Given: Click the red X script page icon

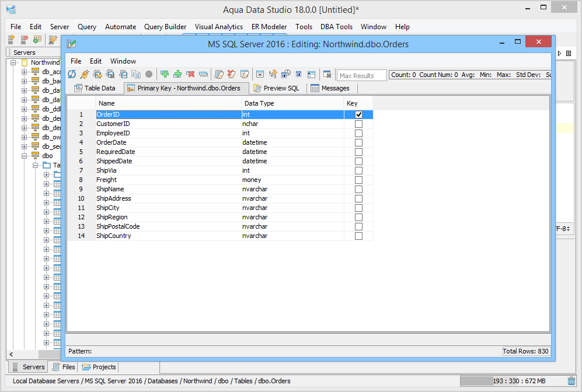Looking at the screenshot, I should [232, 74].
